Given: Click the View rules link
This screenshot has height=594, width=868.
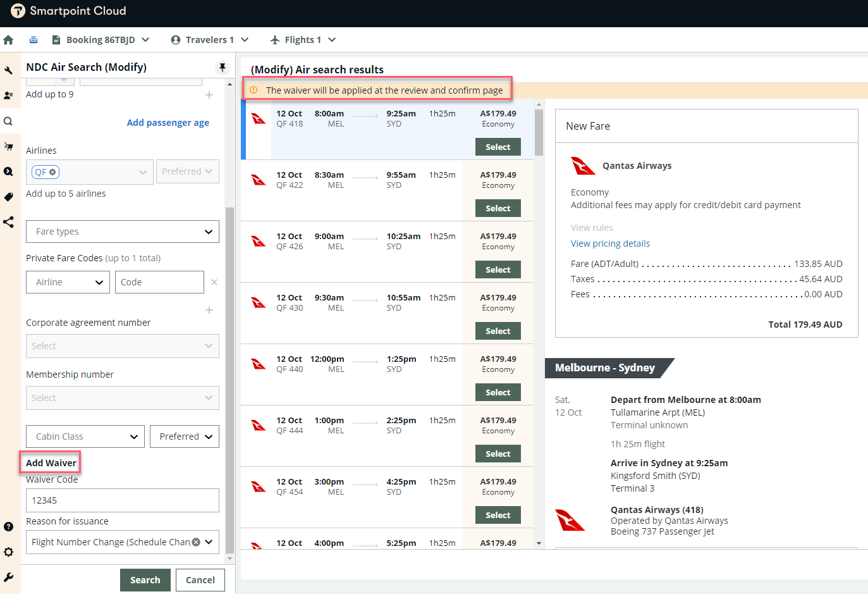Looking at the screenshot, I should [x=592, y=228].
